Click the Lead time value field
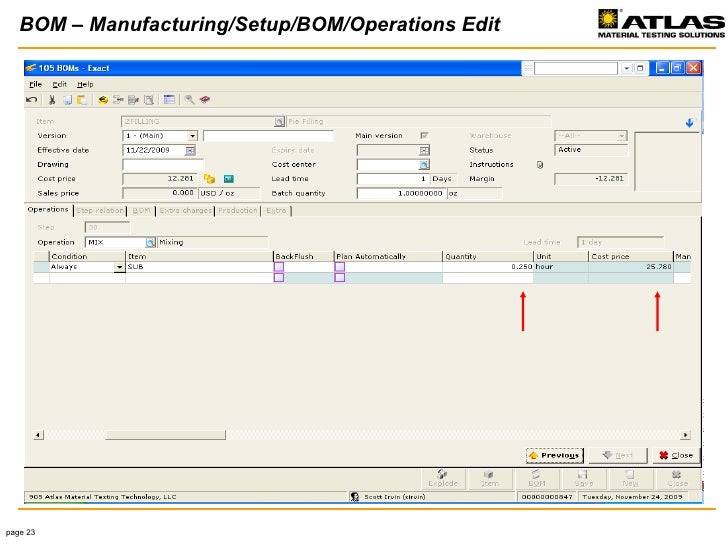 [x=393, y=179]
